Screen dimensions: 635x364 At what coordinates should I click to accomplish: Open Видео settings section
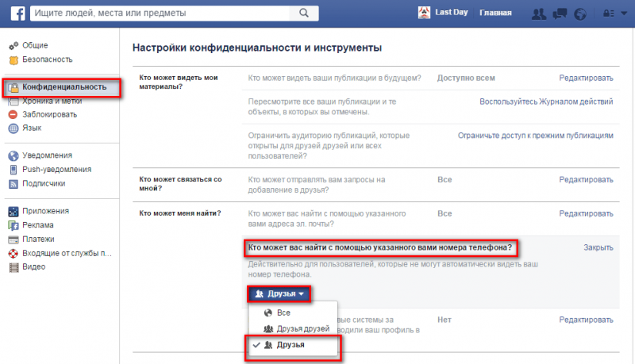click(x=34, y=267)
